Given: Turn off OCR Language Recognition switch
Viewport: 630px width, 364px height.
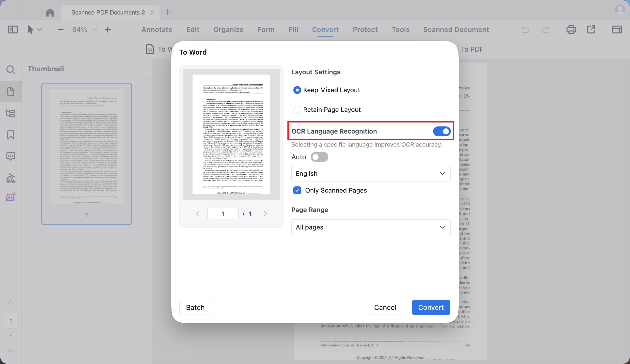Looking at the screenshot, I should pyautogui.click(x=441, y=131).
